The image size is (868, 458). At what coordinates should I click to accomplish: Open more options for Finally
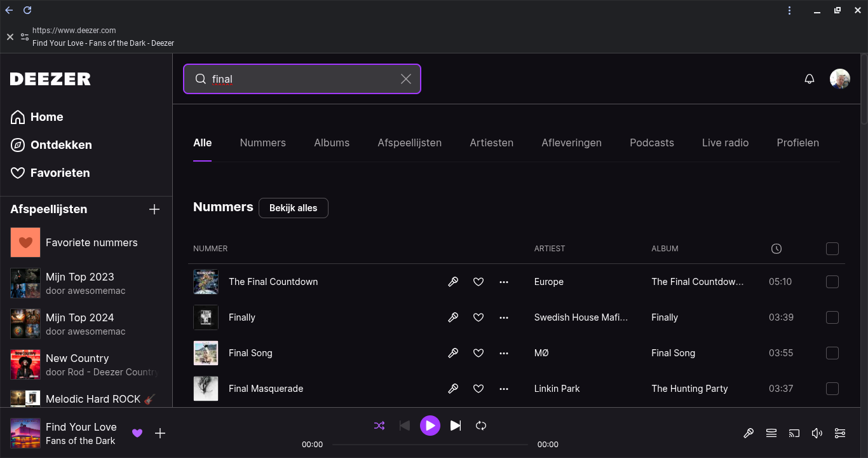(504, 317)
